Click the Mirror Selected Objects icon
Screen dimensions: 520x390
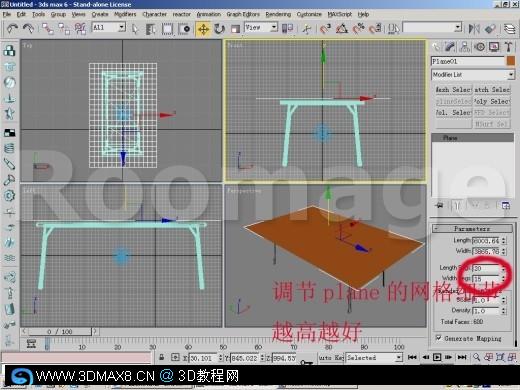click(x=474, y=29)
